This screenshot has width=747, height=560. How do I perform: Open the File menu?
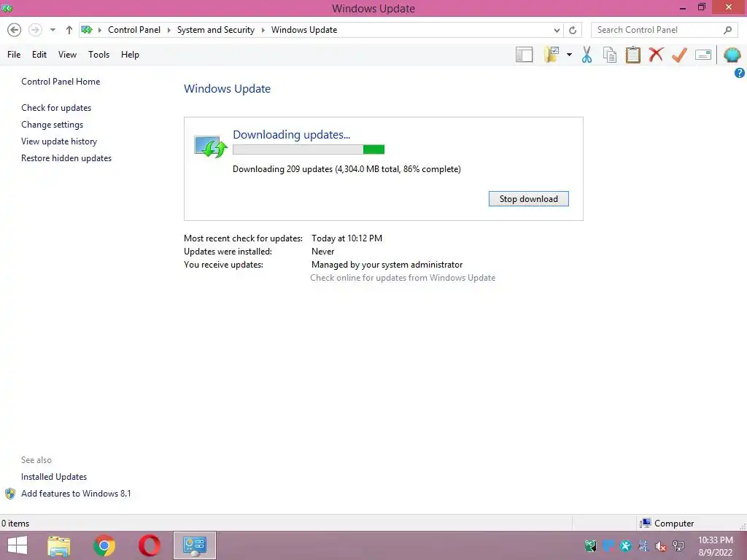point(14,54)
